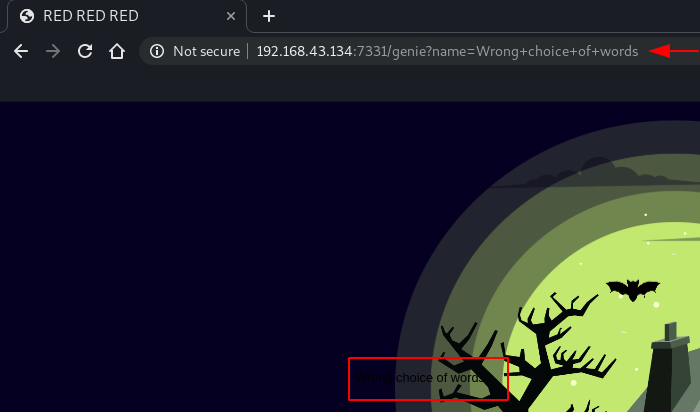Click the globe favicon on the tab
This screenshot has height=412, width=700.
tap(27, 16)
